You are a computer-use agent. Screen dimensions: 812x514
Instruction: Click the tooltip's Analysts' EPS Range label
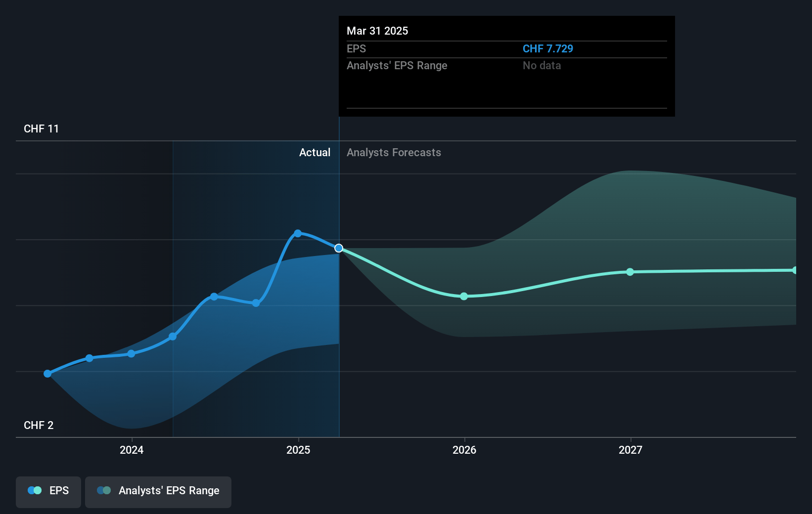397,66
